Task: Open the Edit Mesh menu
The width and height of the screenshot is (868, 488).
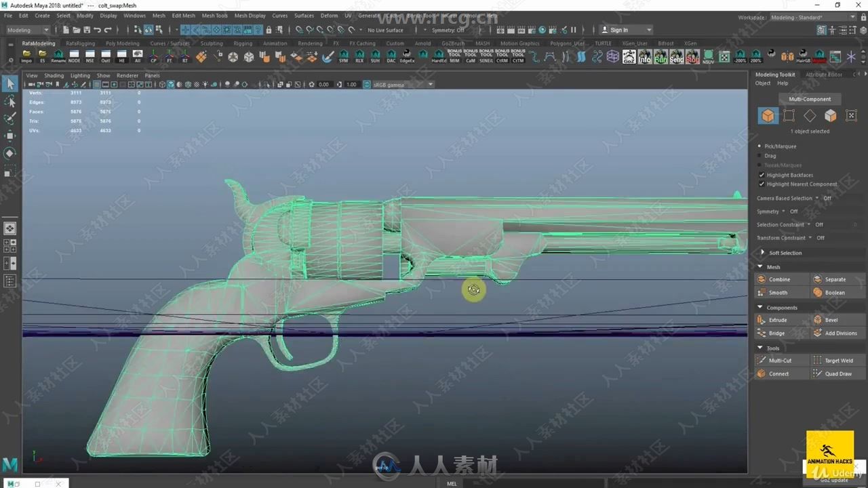Action: (183, 16)
